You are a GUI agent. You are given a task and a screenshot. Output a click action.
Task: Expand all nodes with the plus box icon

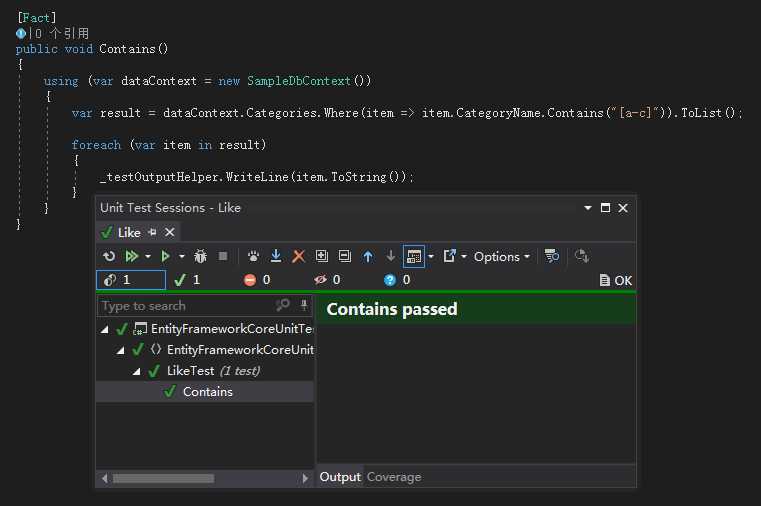click(x=321, y=256)
